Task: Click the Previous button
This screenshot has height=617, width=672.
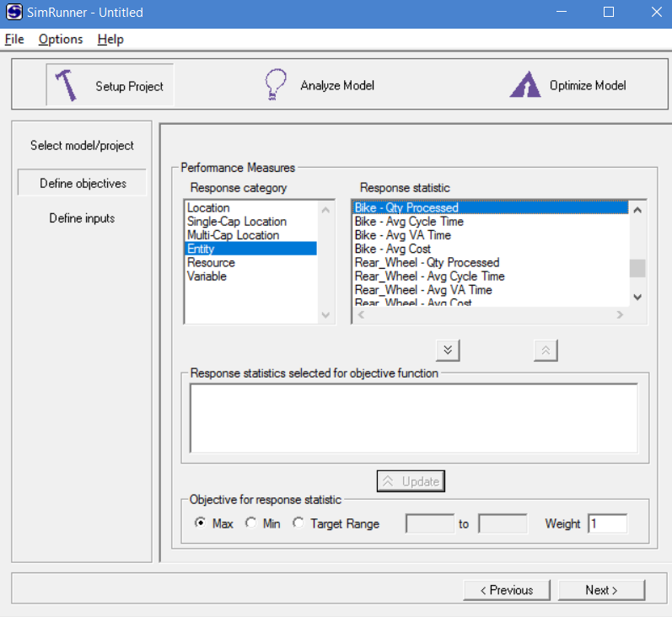Action: tap(507, 590)
